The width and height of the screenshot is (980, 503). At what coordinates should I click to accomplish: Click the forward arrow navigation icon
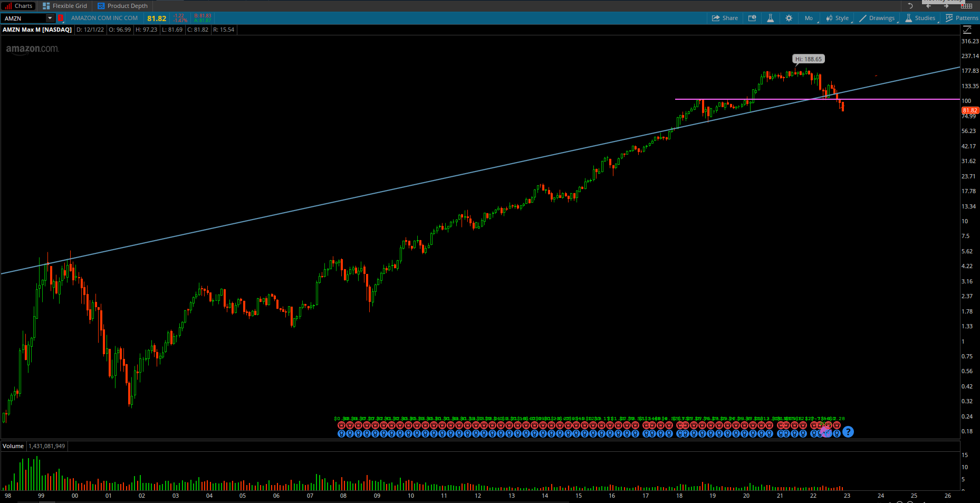946,6
